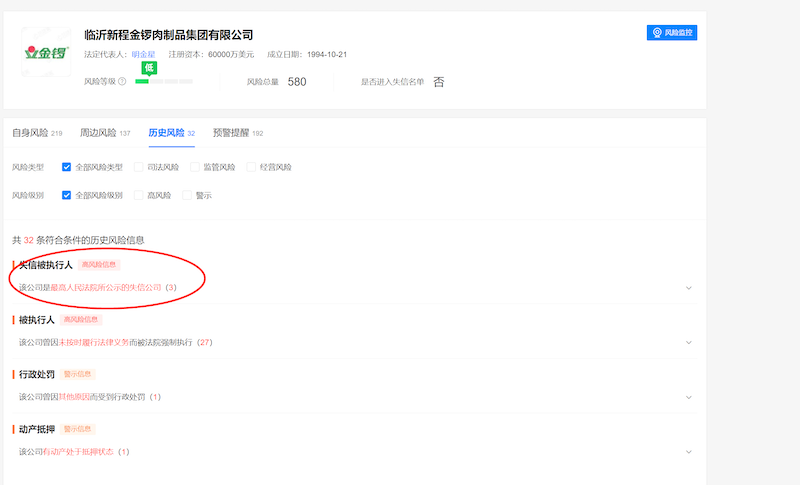Expand the 行政处罚 row chevron
The image size is (800, 485).
tap(689, 397)
